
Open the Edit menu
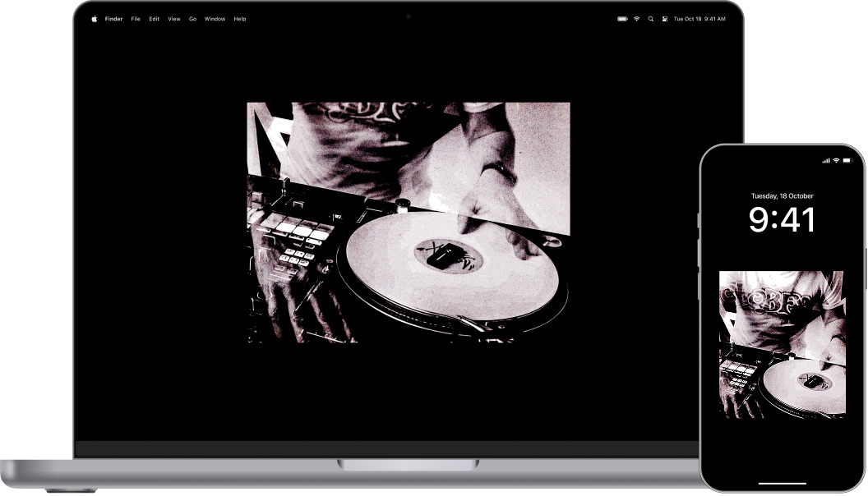(x=153, y=18)
